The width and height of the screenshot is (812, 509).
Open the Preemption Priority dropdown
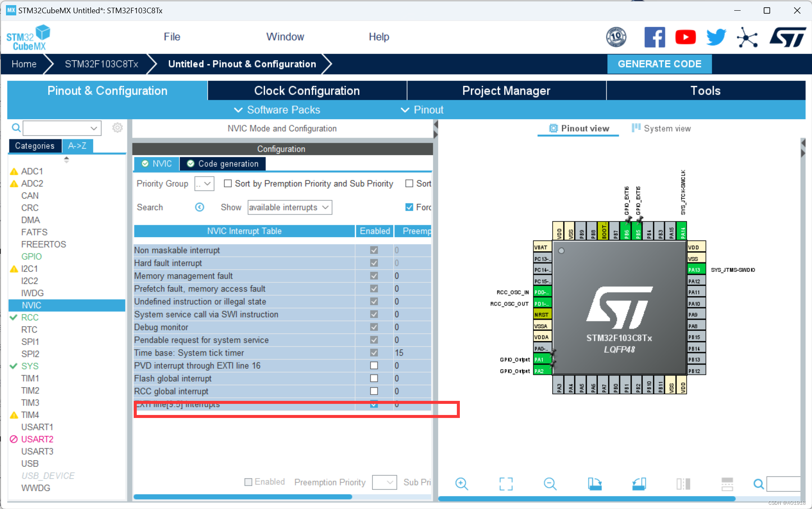pyautogui.click(x=385, y=482)
